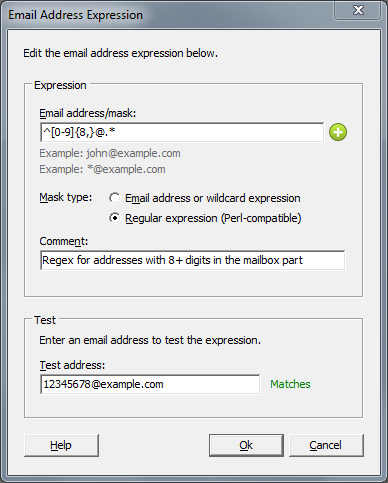Click the "Test address:" label

point(72,365)
